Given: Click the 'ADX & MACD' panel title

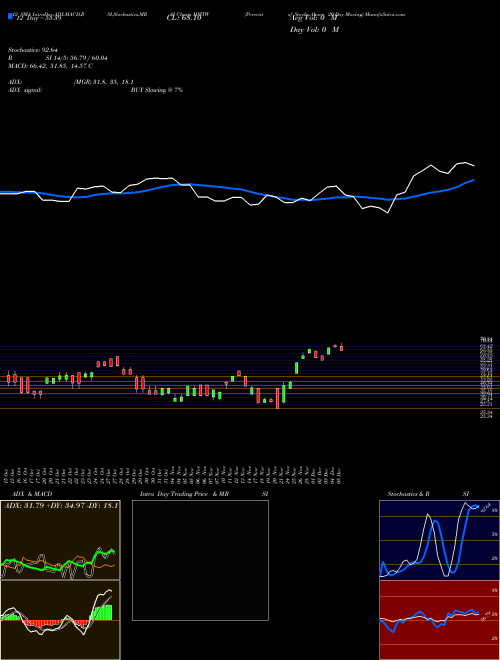Looking at the screenshot, I should pyautogui.click(x=32, y=494).
